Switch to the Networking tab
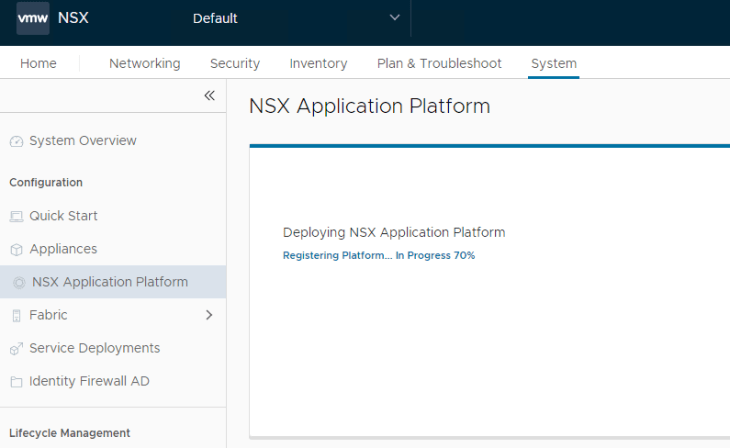The image size is (730, 448). (145, 63)
